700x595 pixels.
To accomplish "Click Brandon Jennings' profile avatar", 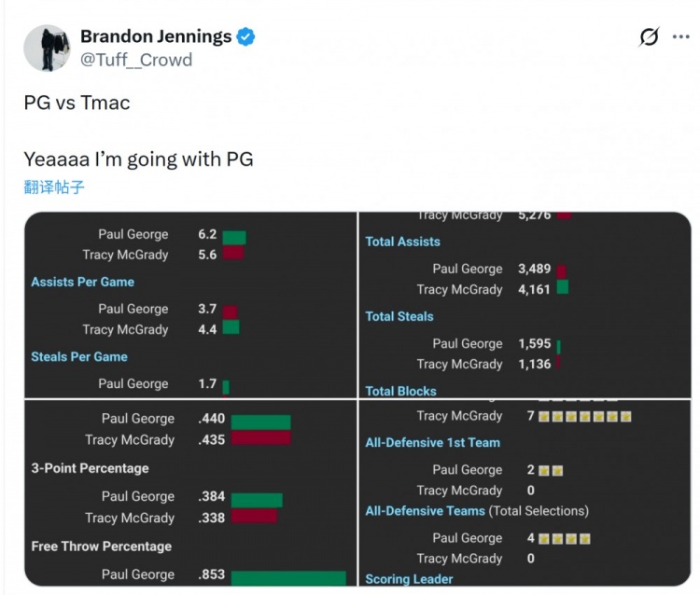I will click(47, 48).
